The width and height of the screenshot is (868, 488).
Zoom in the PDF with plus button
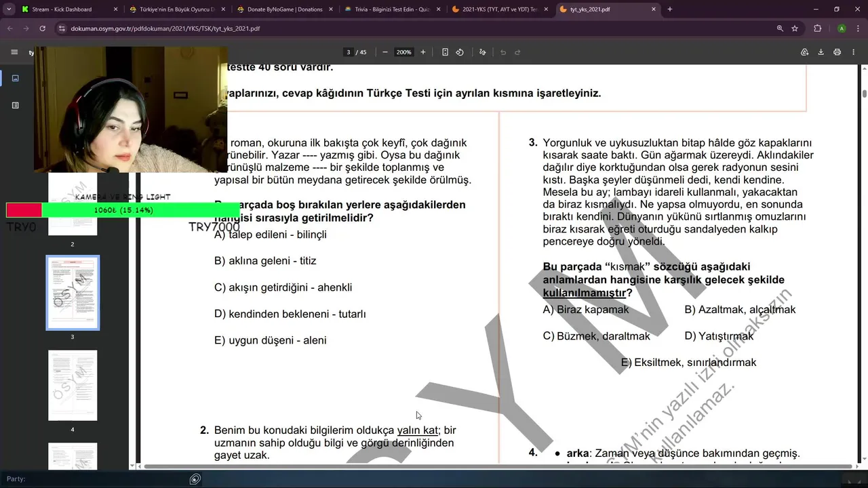[x=423, y=52]
